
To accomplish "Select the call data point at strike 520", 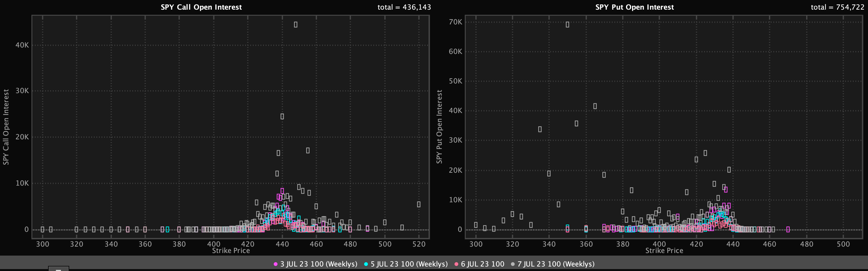I will [x=419, y=205].
